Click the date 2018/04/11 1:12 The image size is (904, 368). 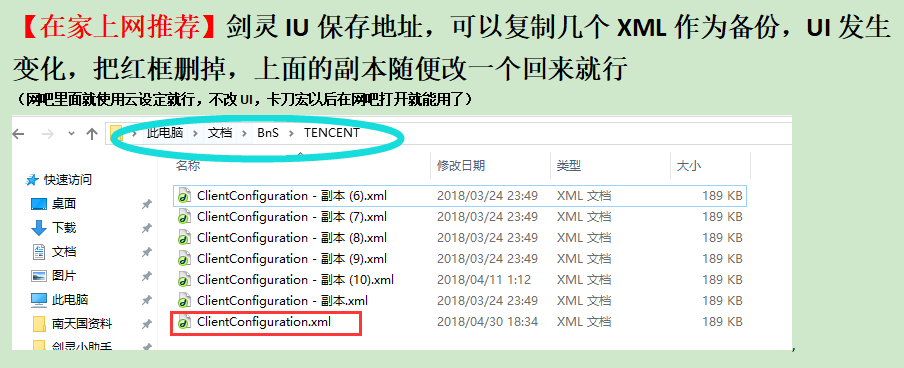tap(484, 280)
